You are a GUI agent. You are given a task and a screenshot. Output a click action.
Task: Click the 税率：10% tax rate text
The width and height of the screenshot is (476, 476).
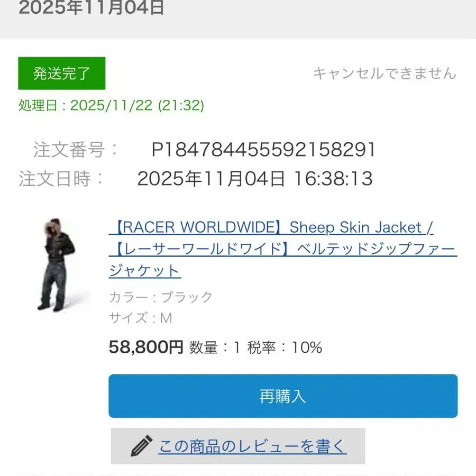tap(285, 347)
